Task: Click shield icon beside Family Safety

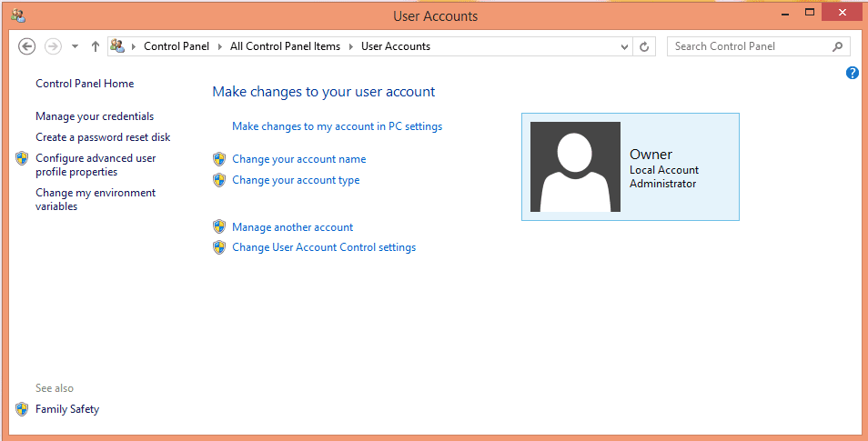Action: pos(22,409)
